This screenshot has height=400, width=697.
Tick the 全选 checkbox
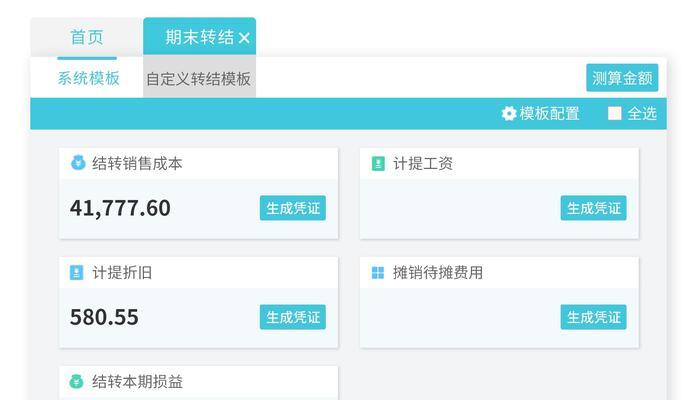615,113
